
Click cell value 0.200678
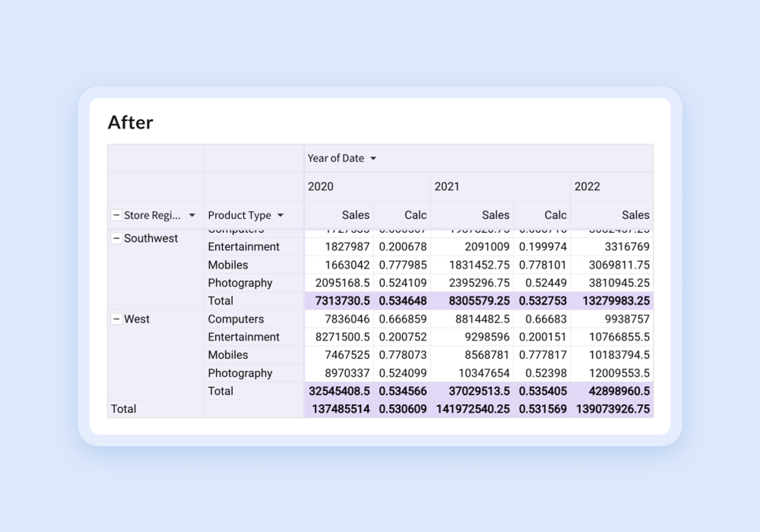tap(403, 247)
